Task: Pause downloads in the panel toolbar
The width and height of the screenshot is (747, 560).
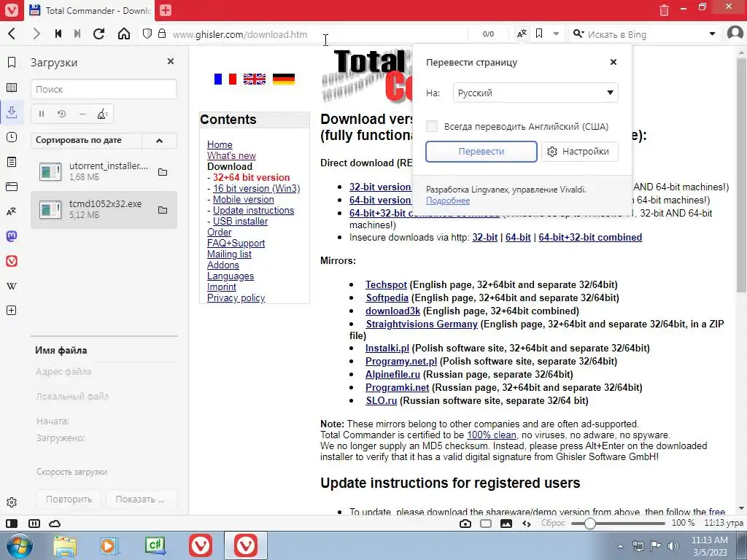Action: [x=42, y=114]
